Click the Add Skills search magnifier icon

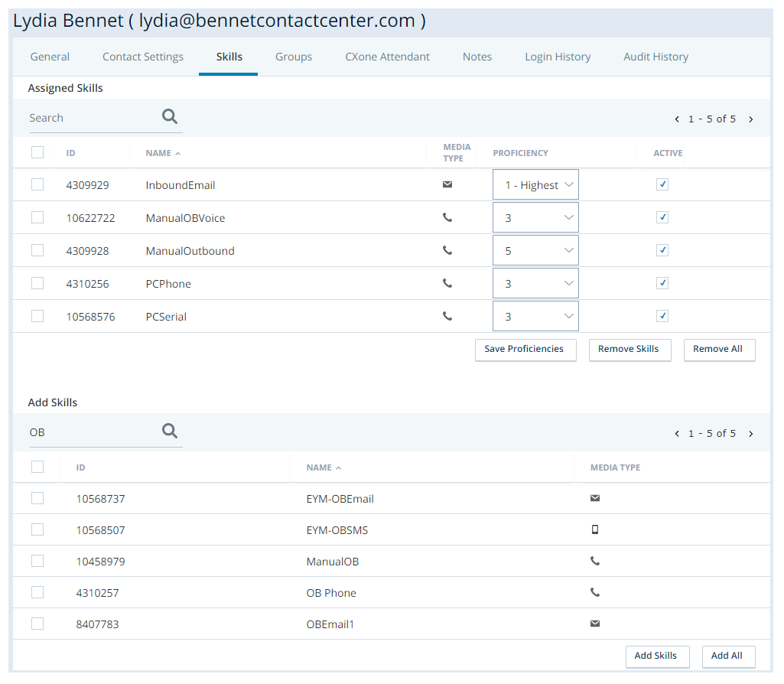click(170, 431)
